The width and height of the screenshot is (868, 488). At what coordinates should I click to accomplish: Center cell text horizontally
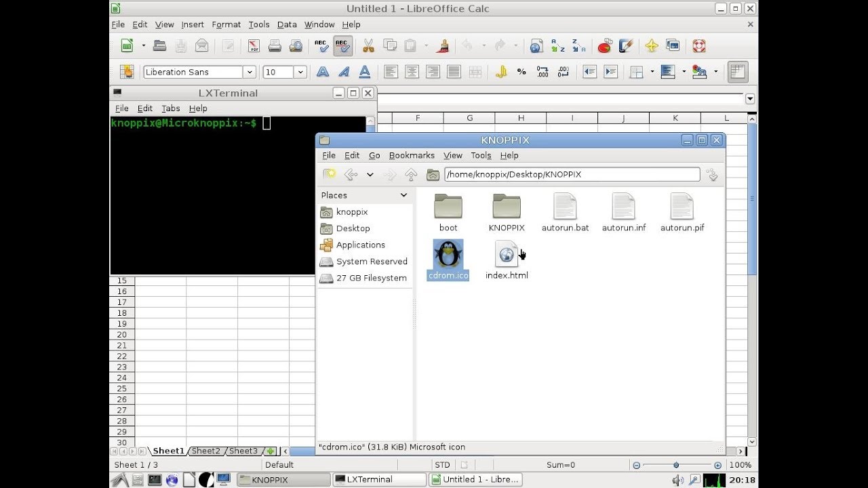(412, 72)
